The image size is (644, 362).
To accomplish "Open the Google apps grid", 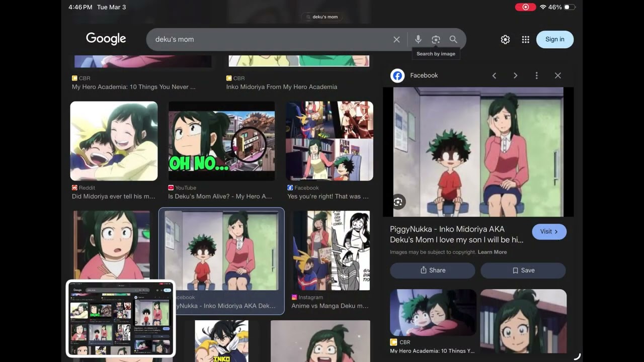I will [x=525, y=39].
